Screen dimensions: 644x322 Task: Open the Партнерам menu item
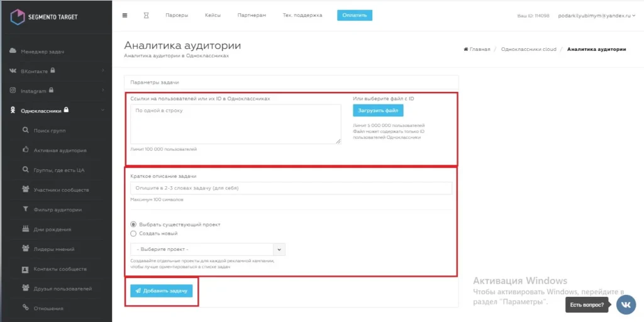(252, 16)
